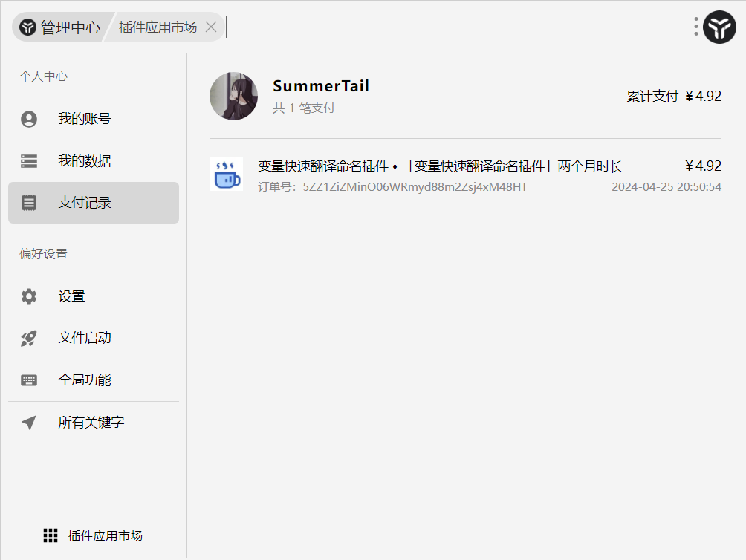Switch to the 插件应用市场 tab

pyautogui.click(x=158, y=27)
